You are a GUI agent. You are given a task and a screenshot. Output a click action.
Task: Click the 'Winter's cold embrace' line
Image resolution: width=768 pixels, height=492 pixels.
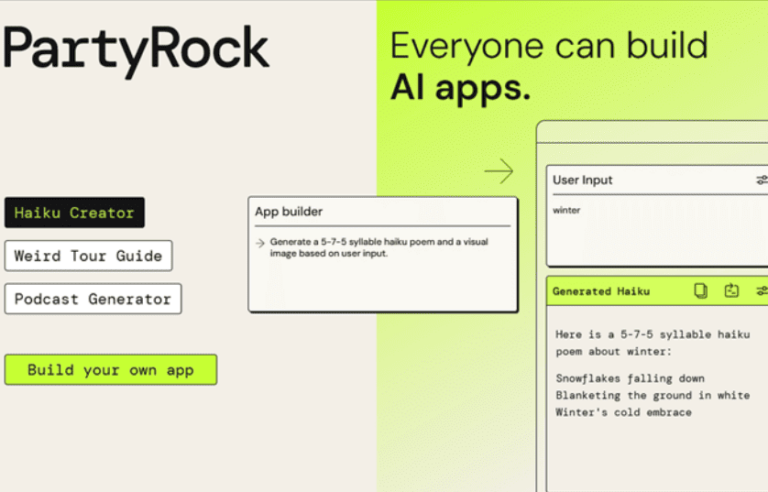[624, 412]
